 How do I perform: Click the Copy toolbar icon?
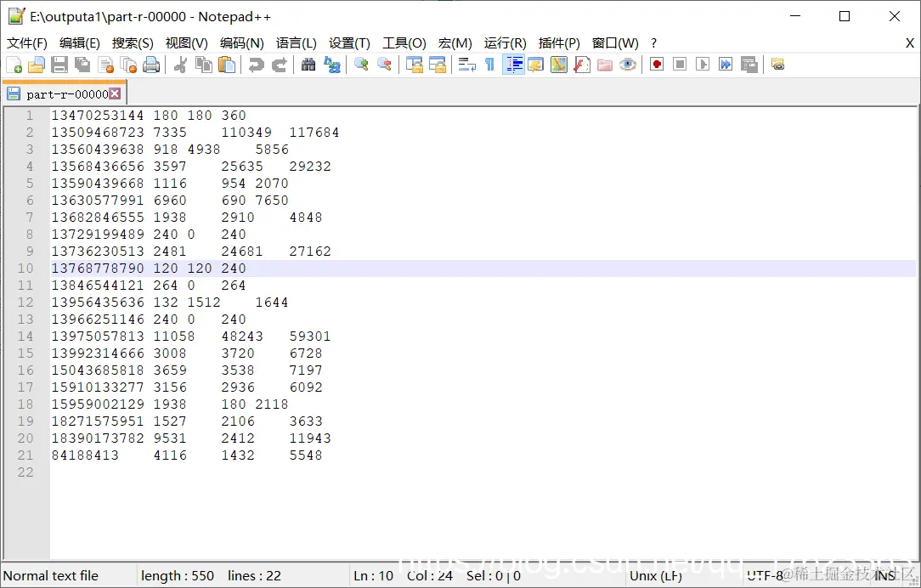click(203, 65)
